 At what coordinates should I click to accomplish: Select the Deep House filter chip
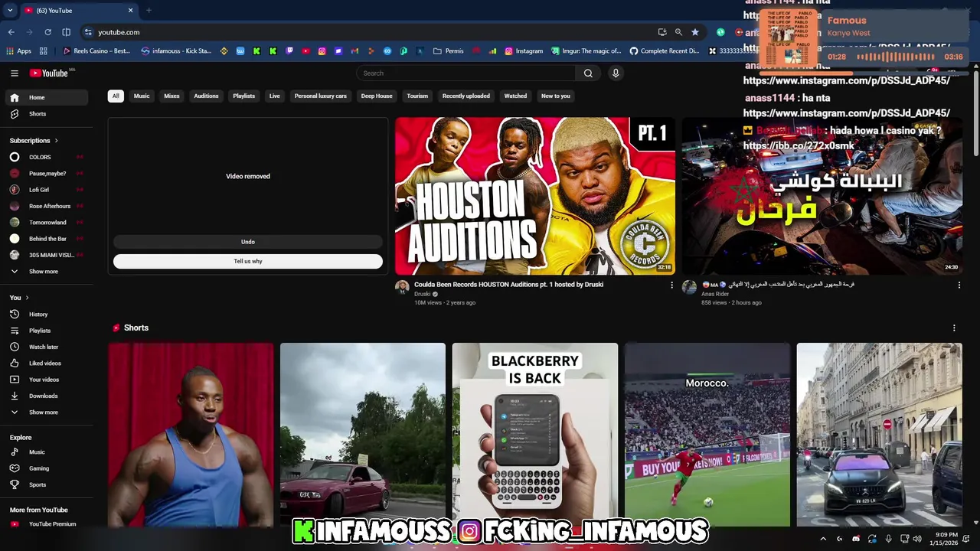[377, 96]
